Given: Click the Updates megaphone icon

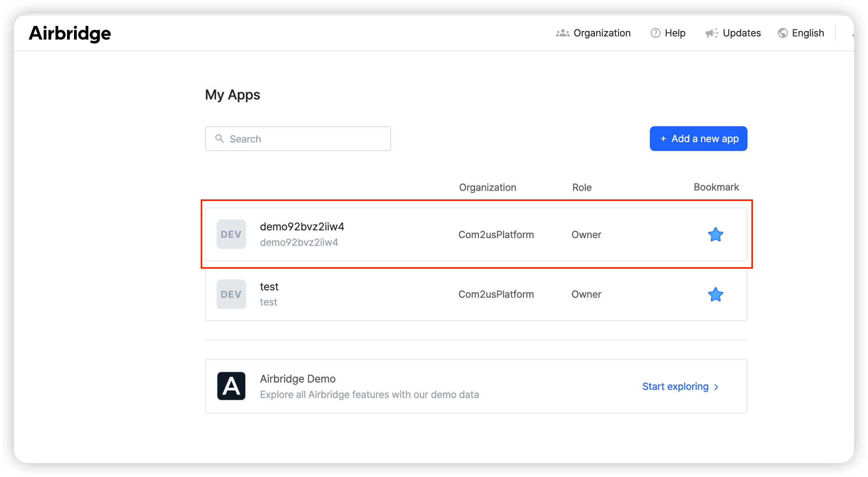Looking at the screenshot, I should (x=712, y=33).
